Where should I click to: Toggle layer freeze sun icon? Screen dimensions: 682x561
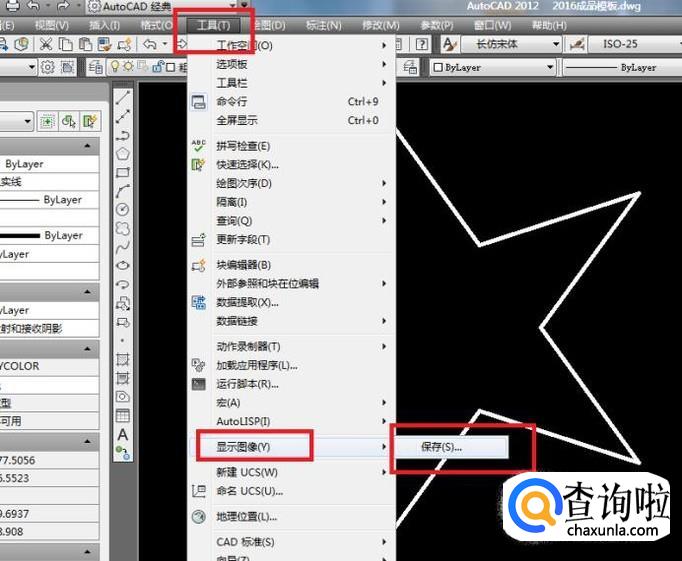pyautogui.click(x=128, y=67)
